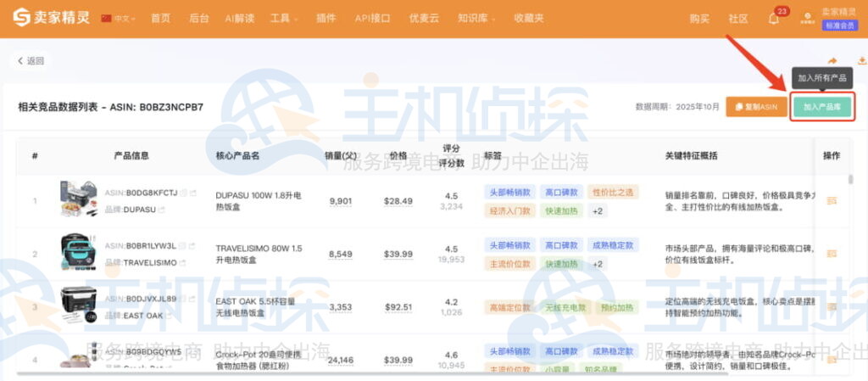The width and height of the screenshot is (868, 381).
Task: Click the 经济入门款 tag
Action: point(509,211)
